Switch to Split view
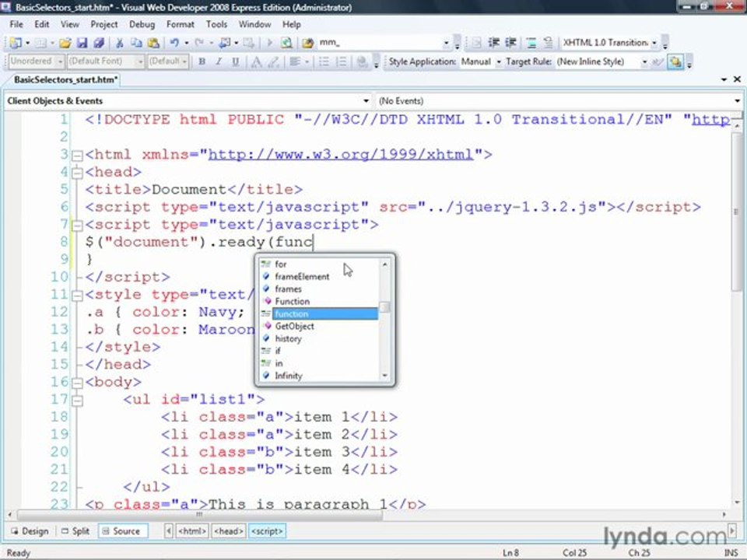The width and height of the screenshot is (747, 560). click(75, 531)
